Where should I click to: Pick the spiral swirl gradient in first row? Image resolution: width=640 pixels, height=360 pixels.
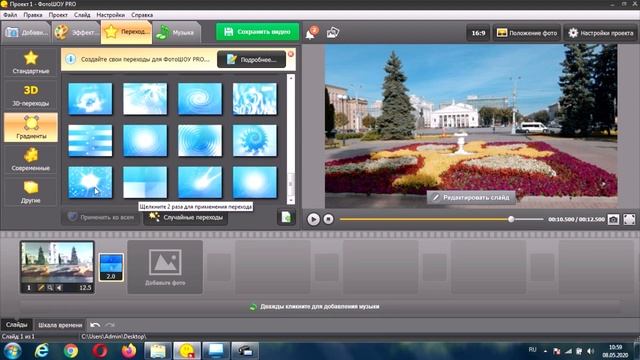pos(200,98)
